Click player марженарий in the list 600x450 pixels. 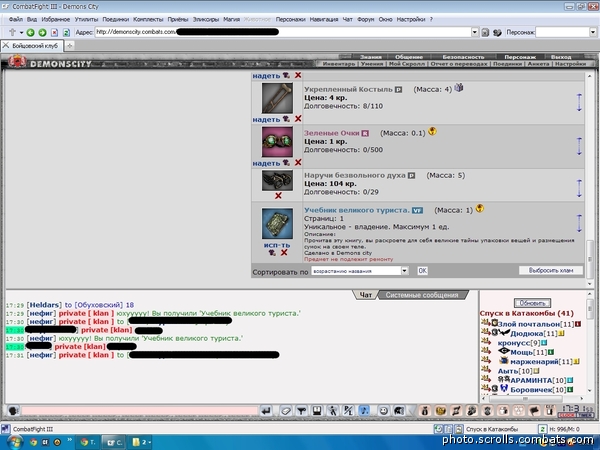[x=534, y=362]
